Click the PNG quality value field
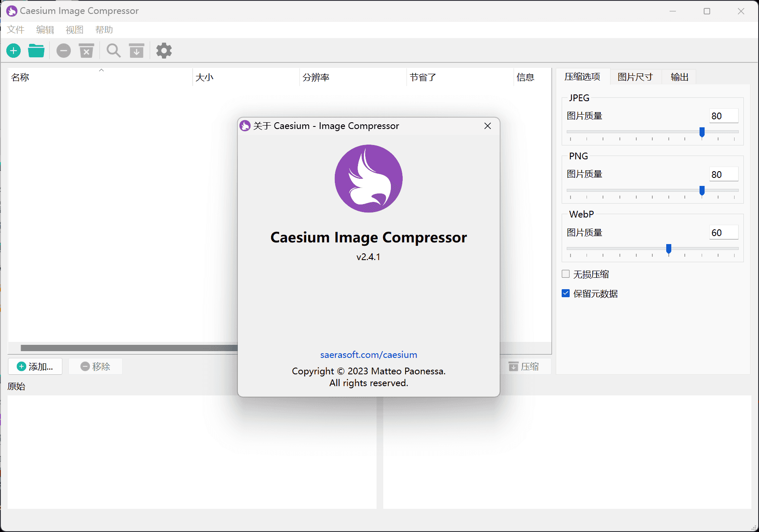 pyautogui.click(x=724, y=175)
